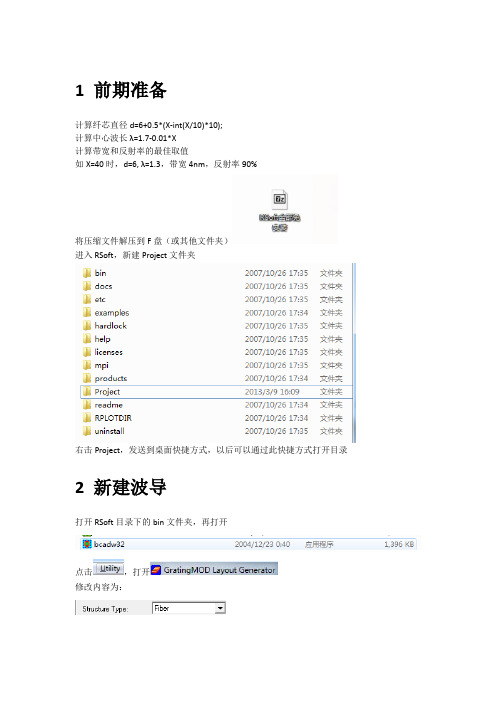Open the RPLOTDIR folder icon
The height and width of the screenshot is (702, 496).
click(87, 418)
